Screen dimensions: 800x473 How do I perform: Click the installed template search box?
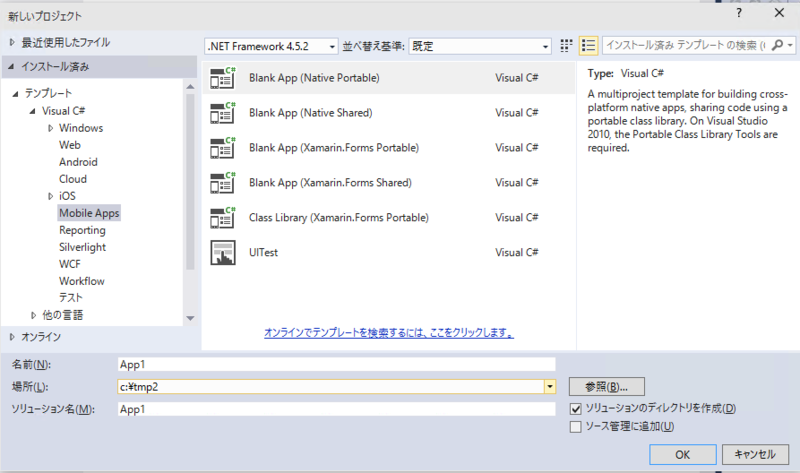pyautogui.click(x=686, y=45)
